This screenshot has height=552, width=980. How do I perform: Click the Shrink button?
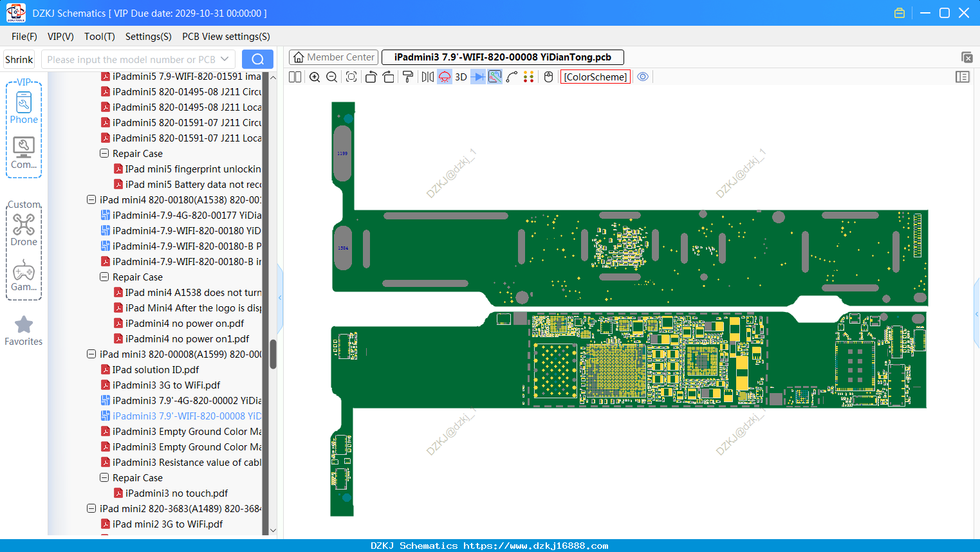click(x=19, y=60)
